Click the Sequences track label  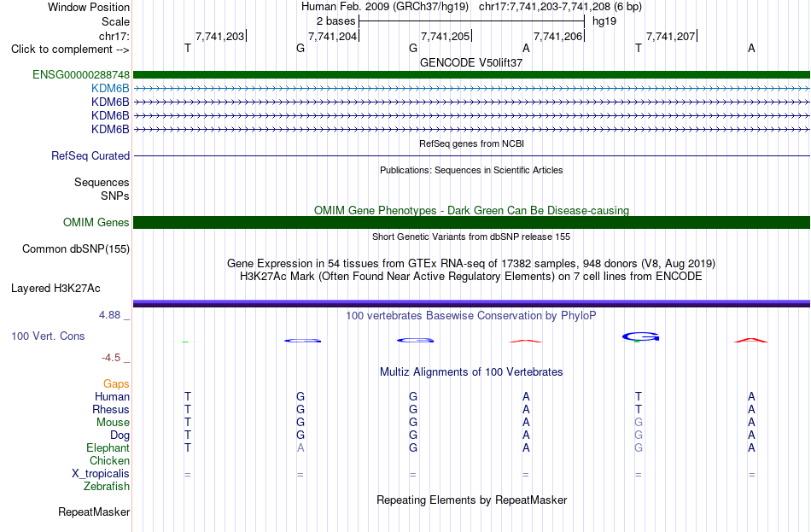pos(102,182)
